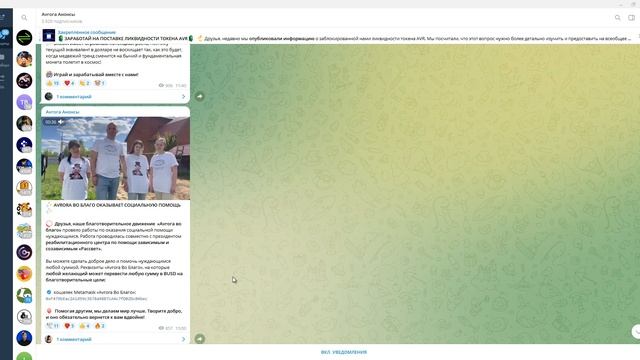
Task: Jump to bottom of the chat
Action: pyautogui.click(x=636, y=331)
